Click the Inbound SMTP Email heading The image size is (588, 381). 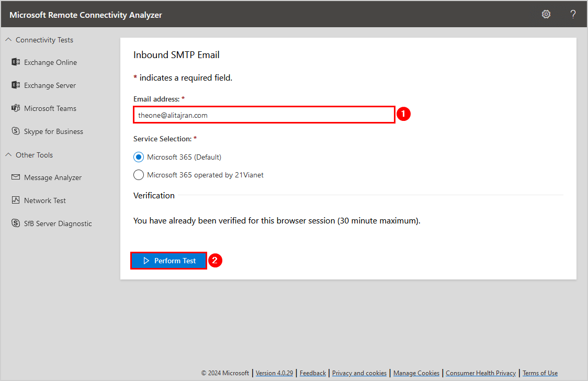tap(177, 55)
